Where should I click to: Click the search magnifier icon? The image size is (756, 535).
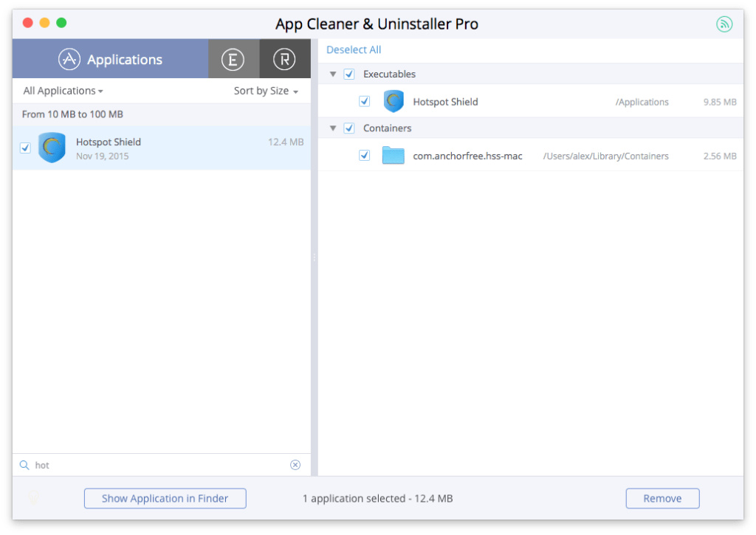click(x=24, y=465)
